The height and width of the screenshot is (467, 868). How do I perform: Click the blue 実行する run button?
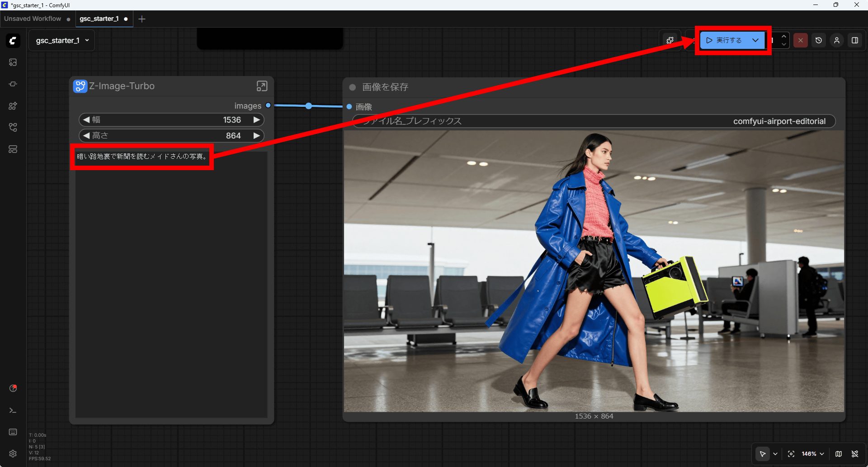[x=724, y=40]
